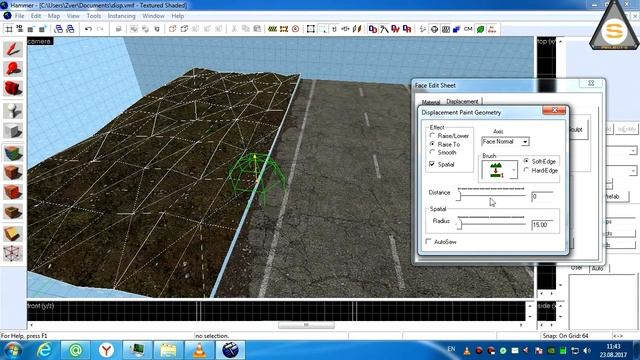Open the Help menu
The width and height of the screenshot is (640, 360).
(x=178, y=16)
